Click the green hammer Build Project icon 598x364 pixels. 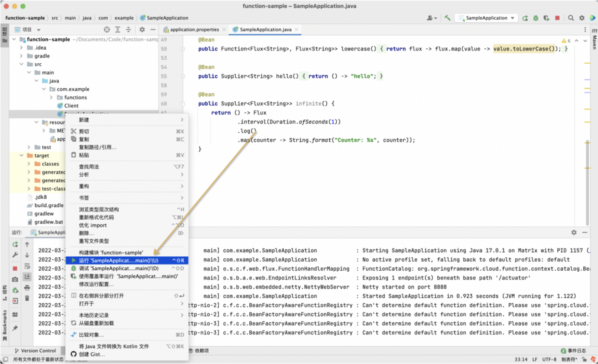click(x=447, y=18)
